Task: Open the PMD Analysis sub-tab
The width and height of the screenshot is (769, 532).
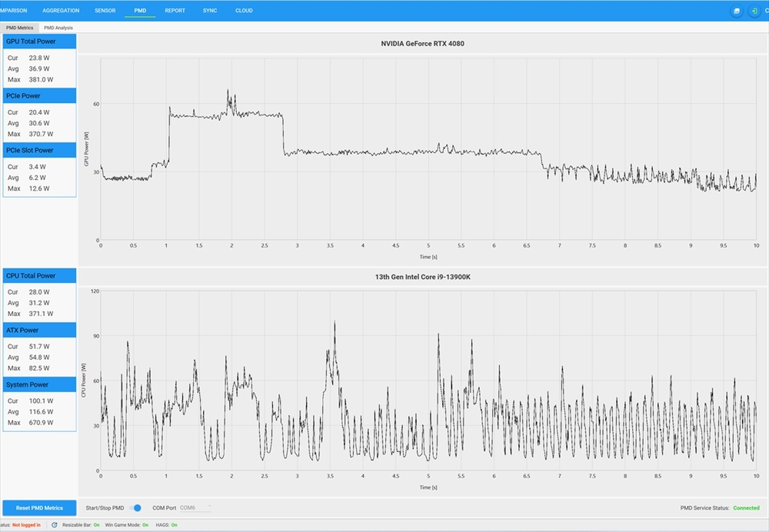Action: click(58, 28)
